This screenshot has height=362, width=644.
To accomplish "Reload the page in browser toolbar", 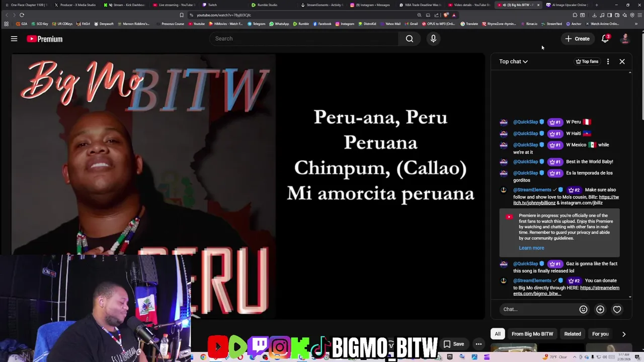I will (22, 15).
